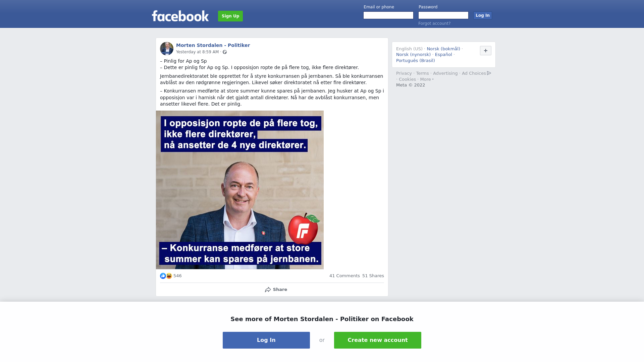Click Create new account button
Screen dimensions: 644x362
(378, 340)
